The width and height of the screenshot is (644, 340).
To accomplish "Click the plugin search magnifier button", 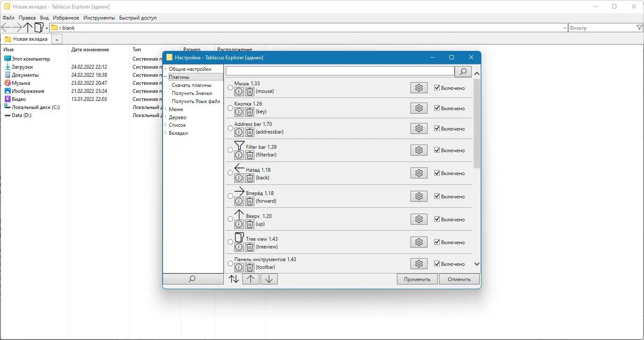I will click(x=463, y=72).
